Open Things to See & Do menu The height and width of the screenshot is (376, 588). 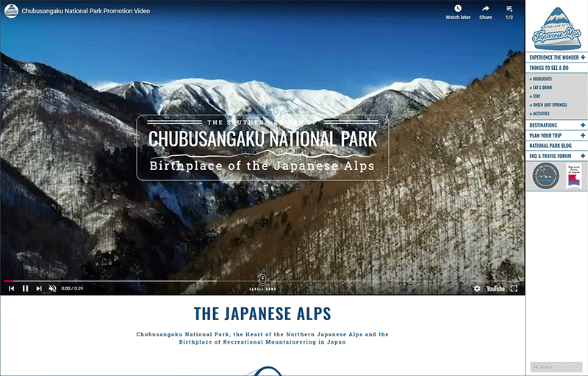(548, 68)
